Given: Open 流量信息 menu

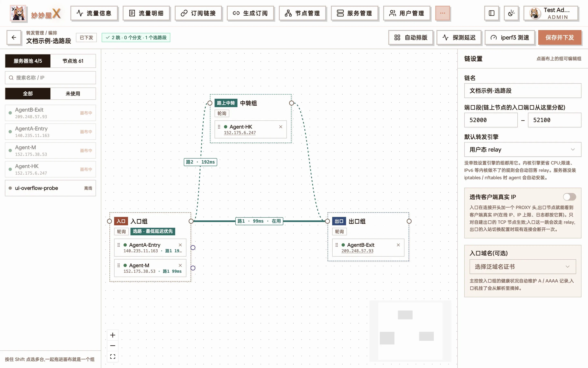Looking at the screenshot, I should tap(94, 13).
